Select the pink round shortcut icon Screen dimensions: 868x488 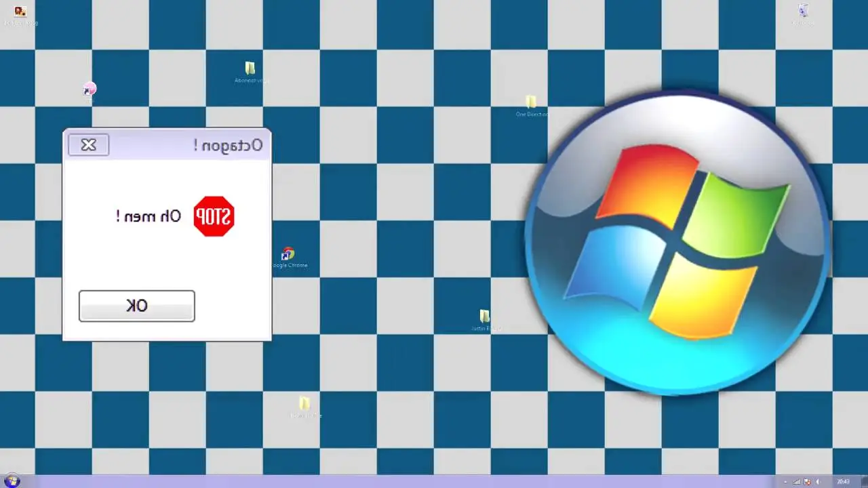(x=90, y=89)
